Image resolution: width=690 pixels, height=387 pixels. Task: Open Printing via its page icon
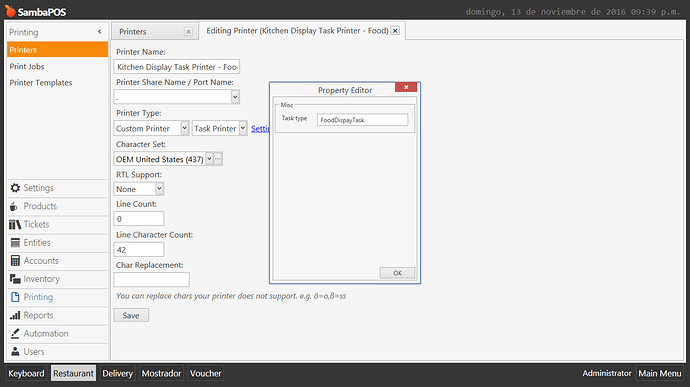coord(15,297)
